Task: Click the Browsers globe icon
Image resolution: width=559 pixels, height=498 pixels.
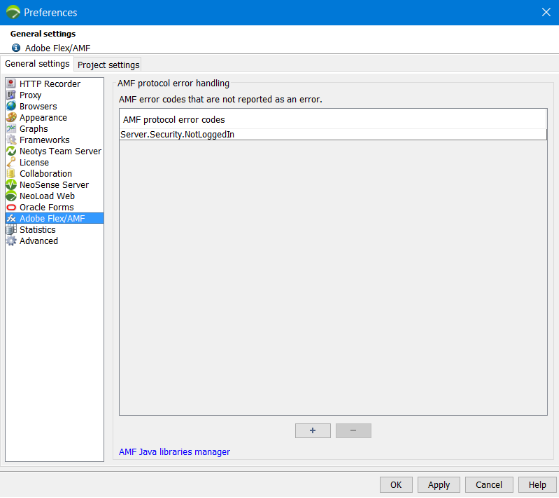Action: (11, 106)
